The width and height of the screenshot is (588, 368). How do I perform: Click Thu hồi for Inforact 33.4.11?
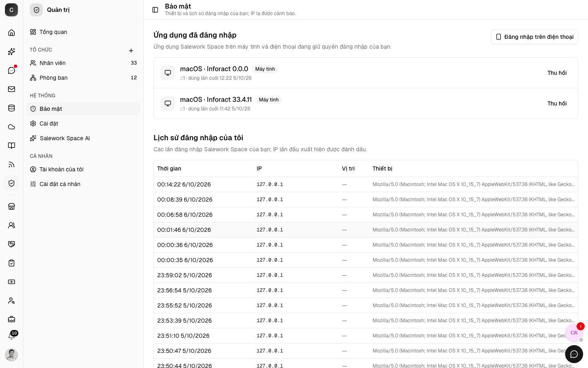[557, 103]
